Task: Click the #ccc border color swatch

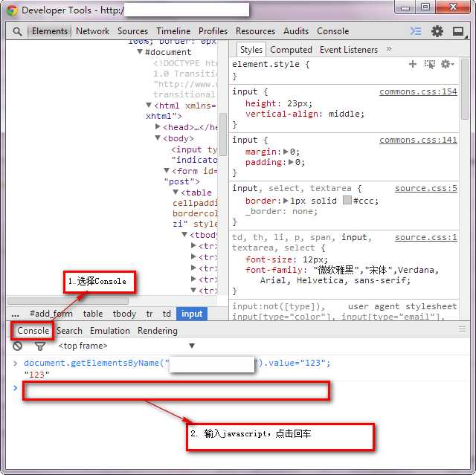Action: (347, 200)
